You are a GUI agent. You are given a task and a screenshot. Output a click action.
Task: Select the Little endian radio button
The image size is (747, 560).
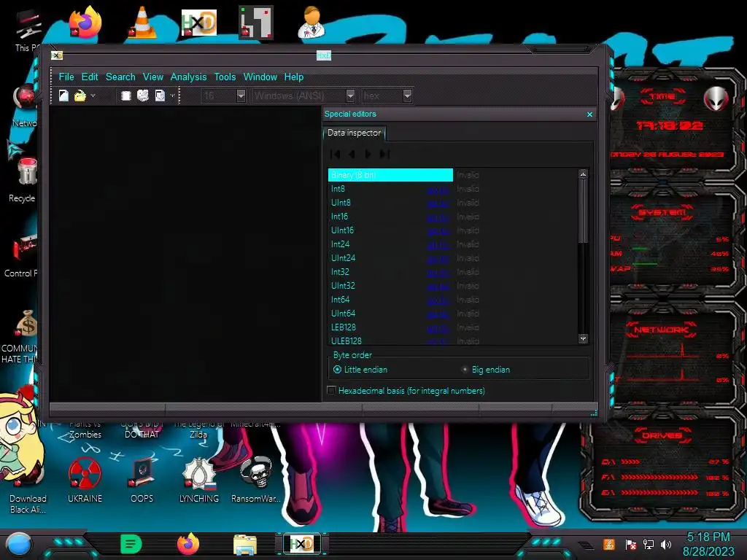coord(337,370)
